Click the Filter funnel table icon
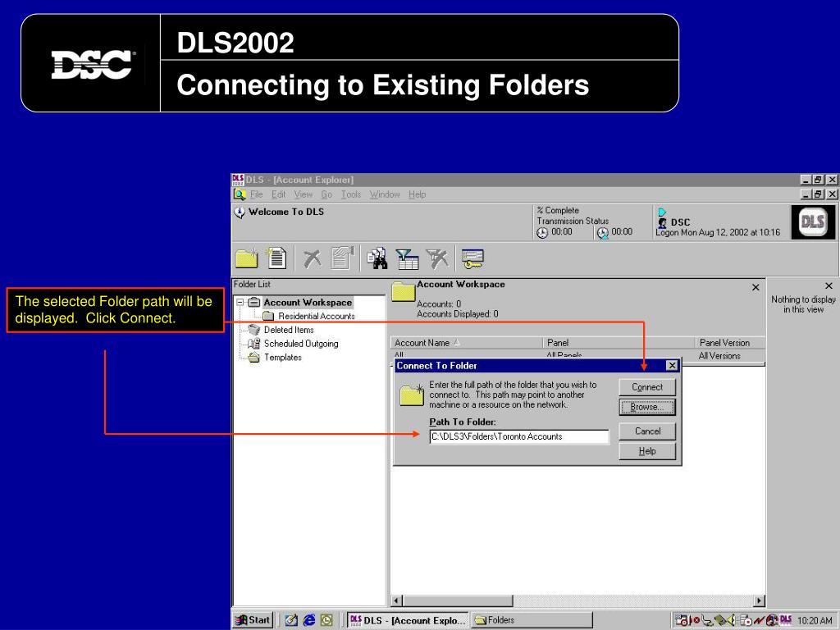The image size is (840, 630). point(407,259)
